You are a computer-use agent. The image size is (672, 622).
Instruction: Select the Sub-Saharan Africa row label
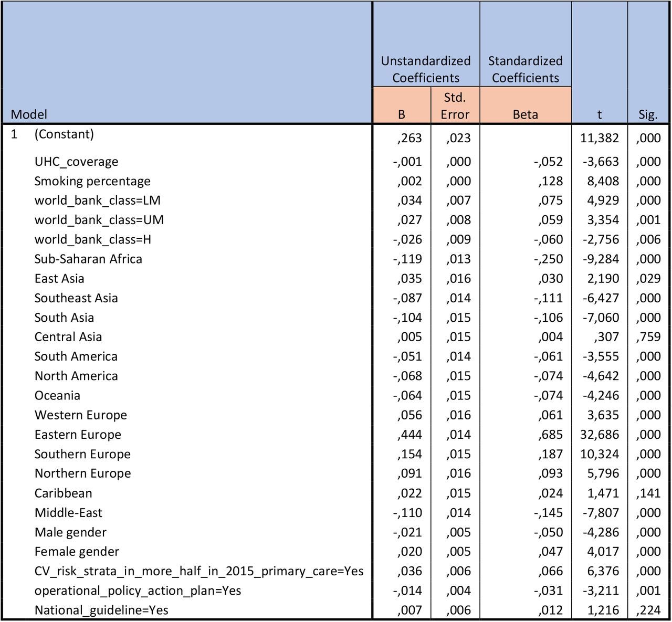(88, 259)
